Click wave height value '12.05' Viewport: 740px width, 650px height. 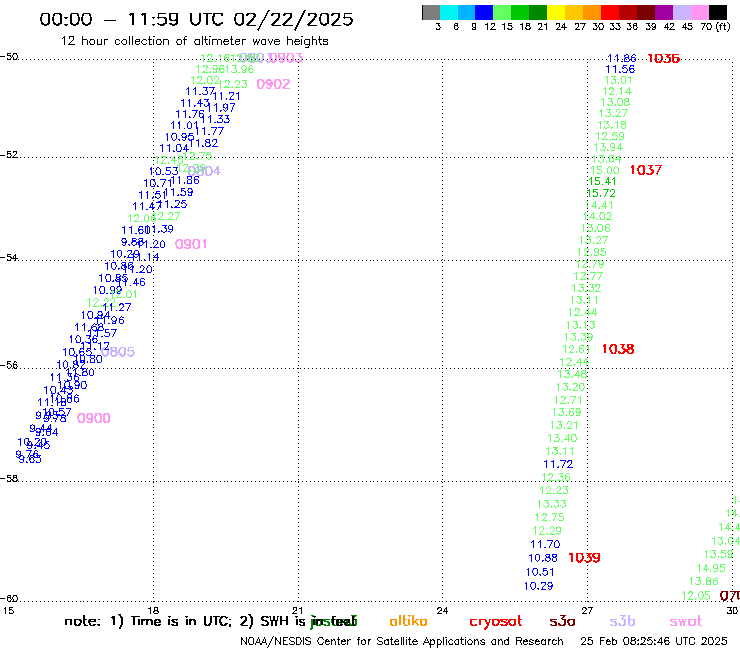(696, 595)
